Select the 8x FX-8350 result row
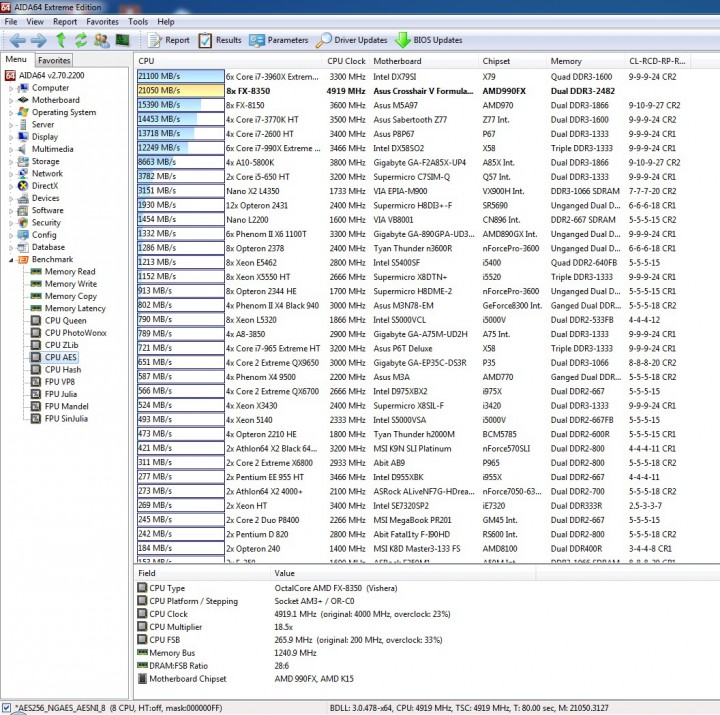Screen dimensions: 720x715 (412, 90)
